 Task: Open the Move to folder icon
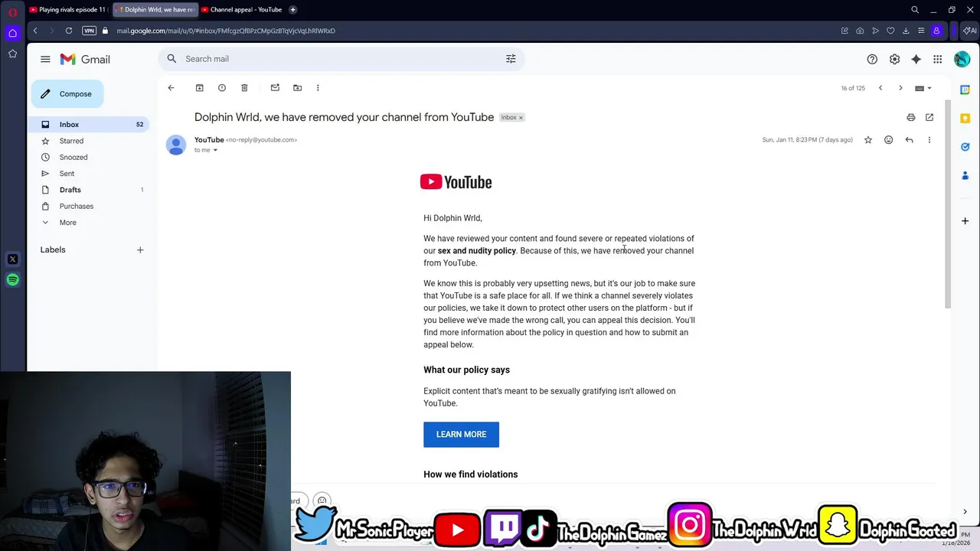pyautogui.click(x=297, y=88)
